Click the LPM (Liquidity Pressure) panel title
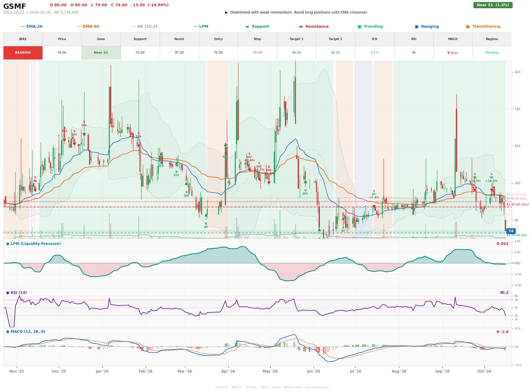Image resolution: width=532 pixels, height=392 pixels. [34, 244]
